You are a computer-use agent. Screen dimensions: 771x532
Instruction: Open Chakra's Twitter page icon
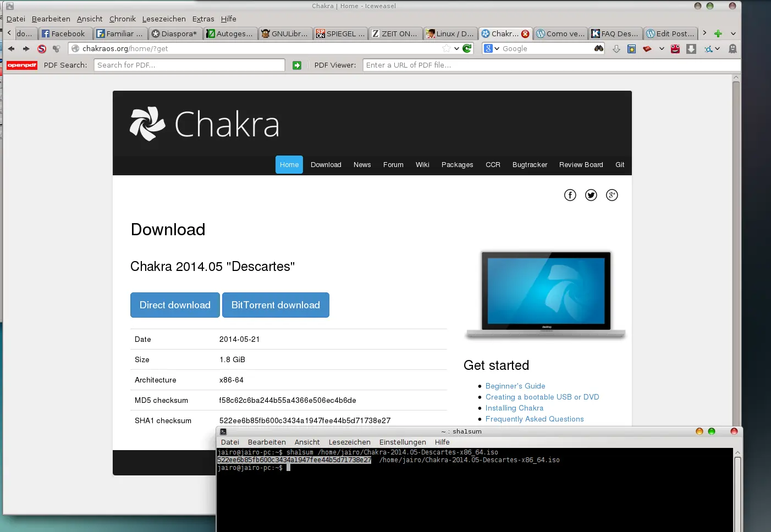pyautogui.click(x=591, y=195)
